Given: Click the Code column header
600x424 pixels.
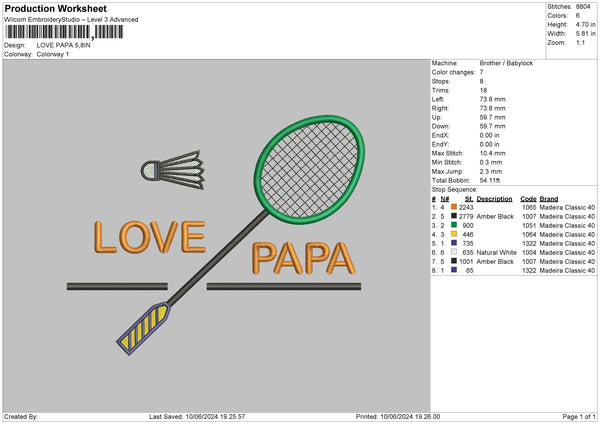Looking at the screenshot, I should (528, 199).
